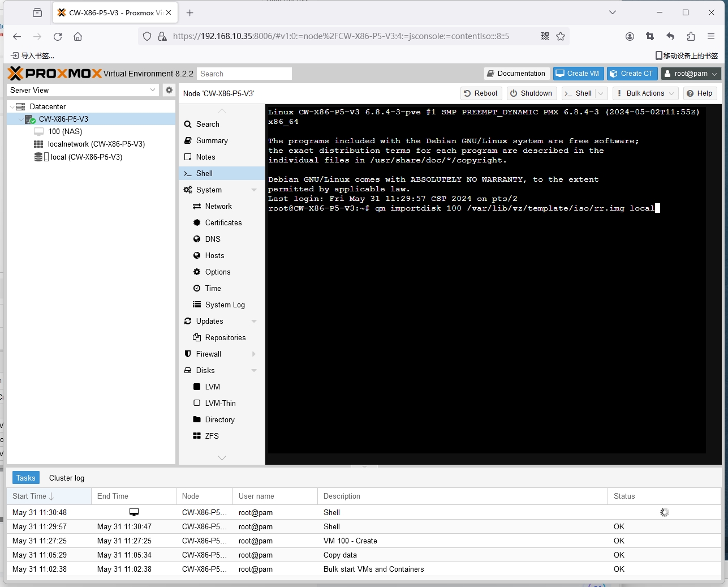Select local (CW-X86-P5-V3) storage
728x587 pixels.
86,157
